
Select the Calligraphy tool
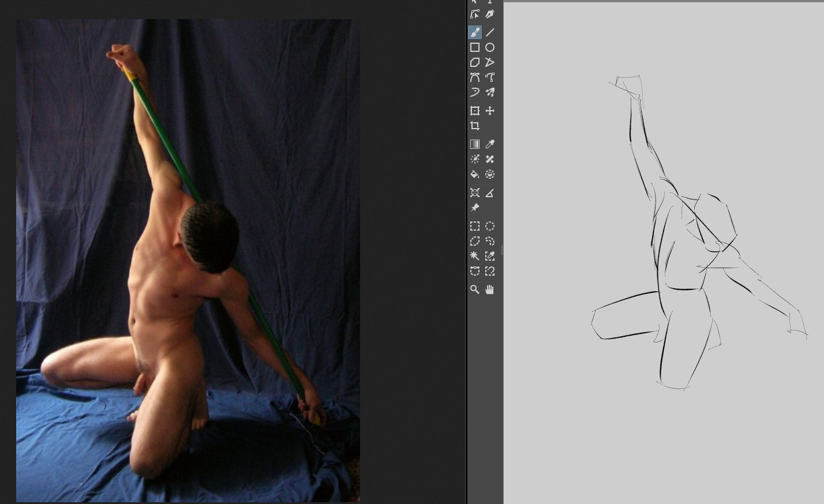click(490, 14)
